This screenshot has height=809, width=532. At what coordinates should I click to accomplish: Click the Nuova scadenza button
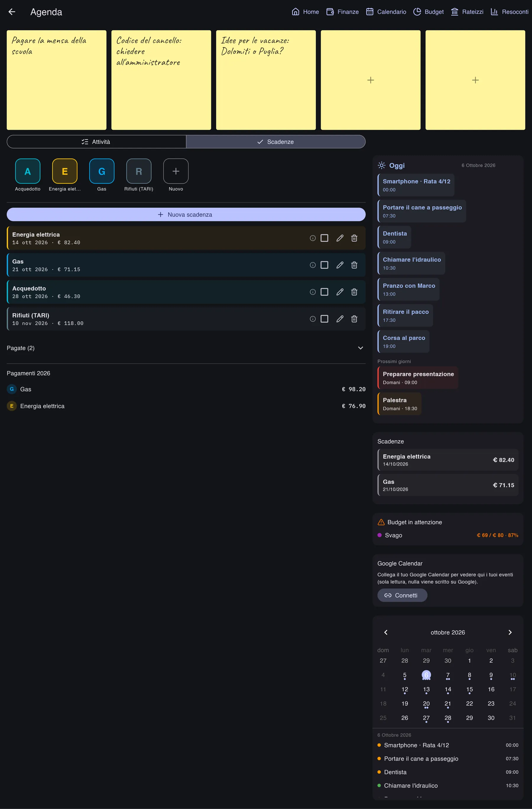(x=186, y=215)
